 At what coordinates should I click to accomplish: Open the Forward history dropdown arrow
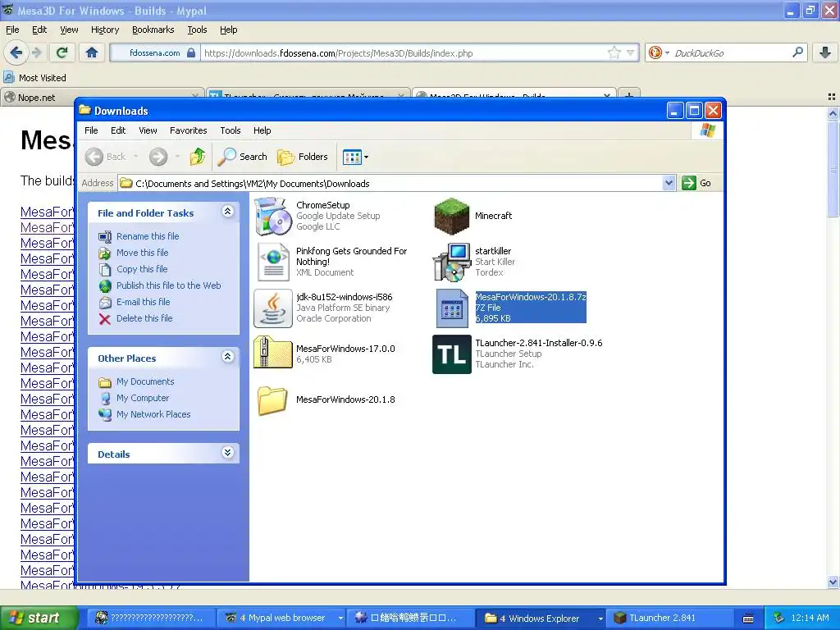[177, 157]
